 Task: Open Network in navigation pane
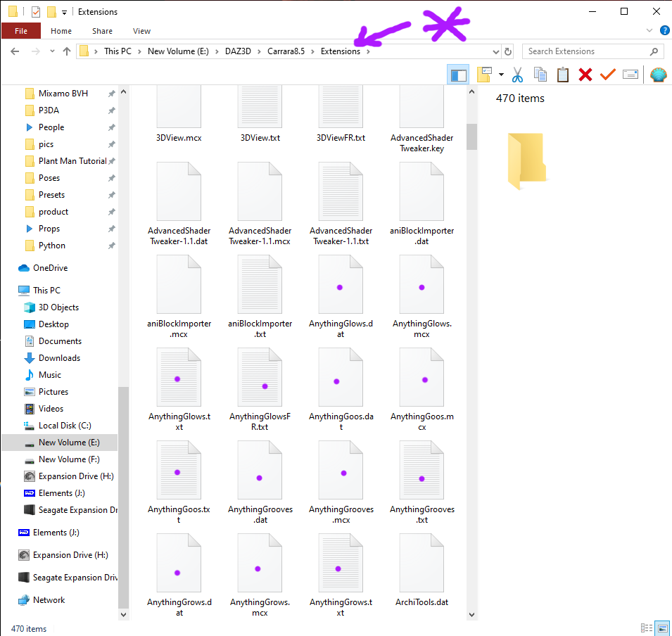(x=49, y=600)
